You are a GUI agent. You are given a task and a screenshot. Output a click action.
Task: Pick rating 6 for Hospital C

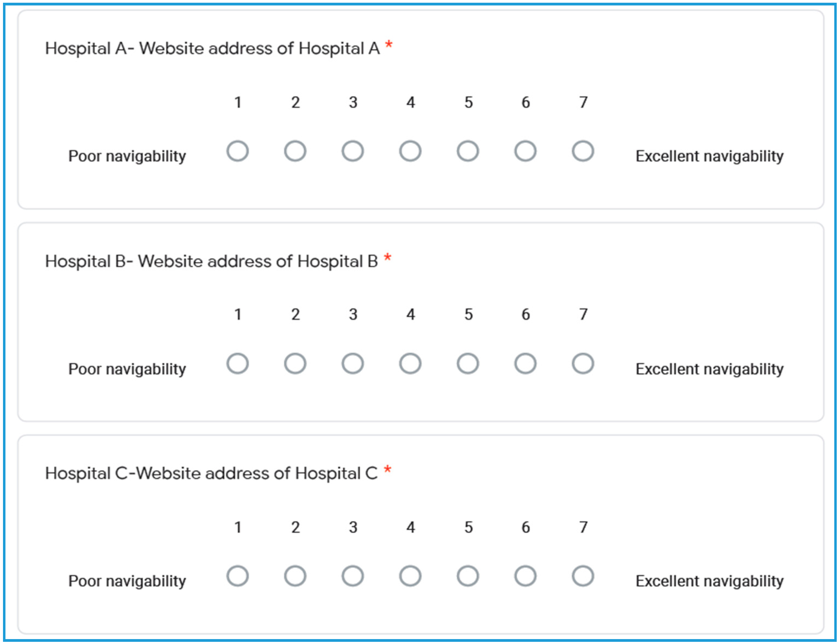[x=525, y=576]
